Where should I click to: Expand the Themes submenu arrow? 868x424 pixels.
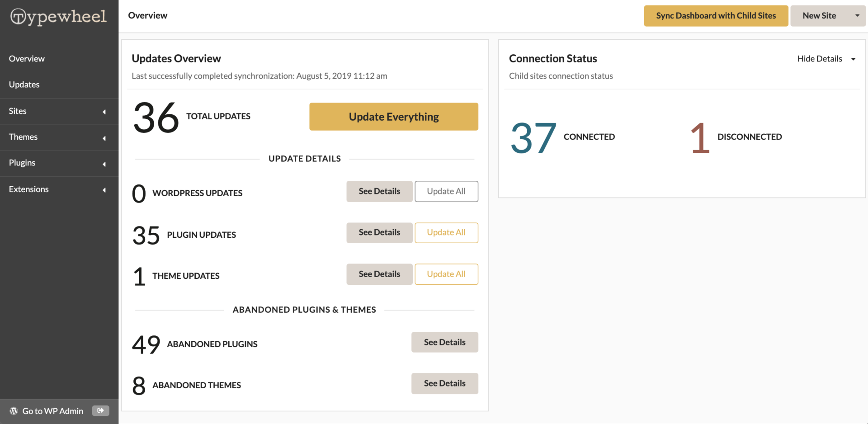104,138
